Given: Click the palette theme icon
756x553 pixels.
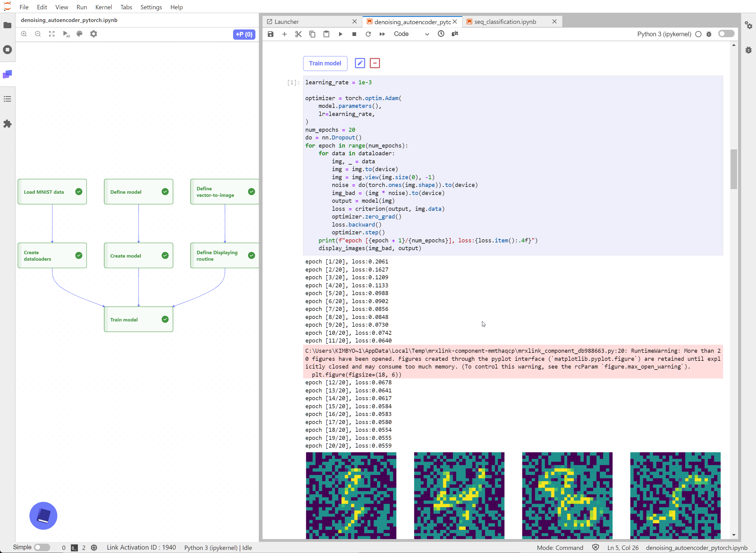Looking at the screenshot, I should coord(80,34).
